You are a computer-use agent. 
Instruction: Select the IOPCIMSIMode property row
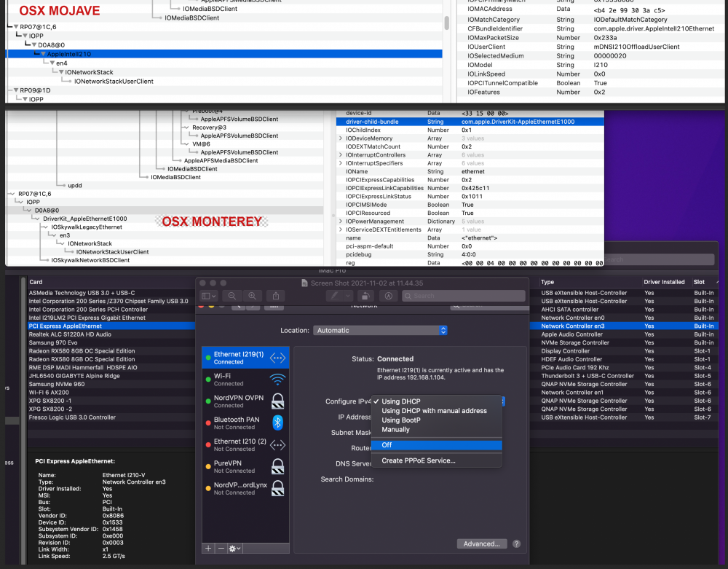coord(470,205)
